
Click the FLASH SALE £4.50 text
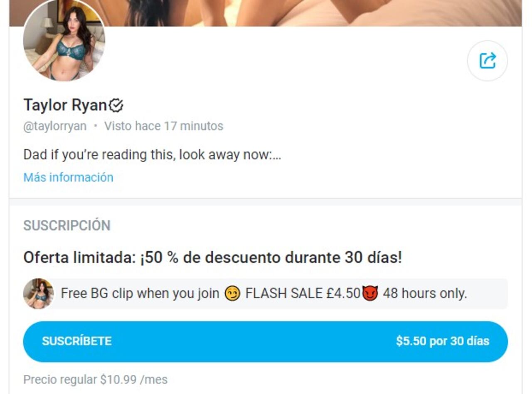point(303,294)
